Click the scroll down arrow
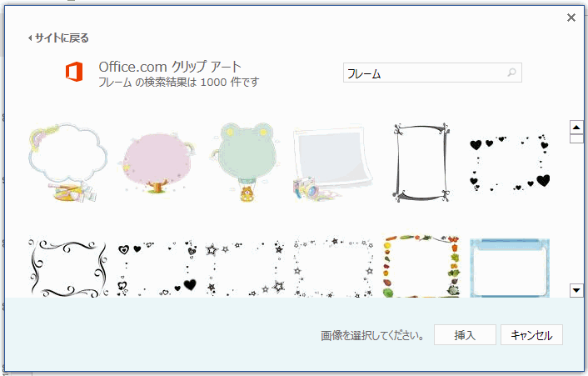Viewport: 588px width, 376px height. [x=576, y=290]
